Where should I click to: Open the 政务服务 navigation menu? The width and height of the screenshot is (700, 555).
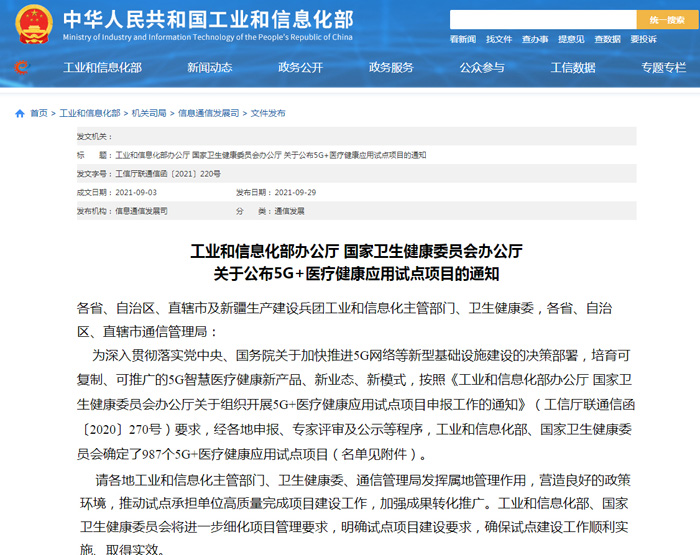click(x=392, y=67)
